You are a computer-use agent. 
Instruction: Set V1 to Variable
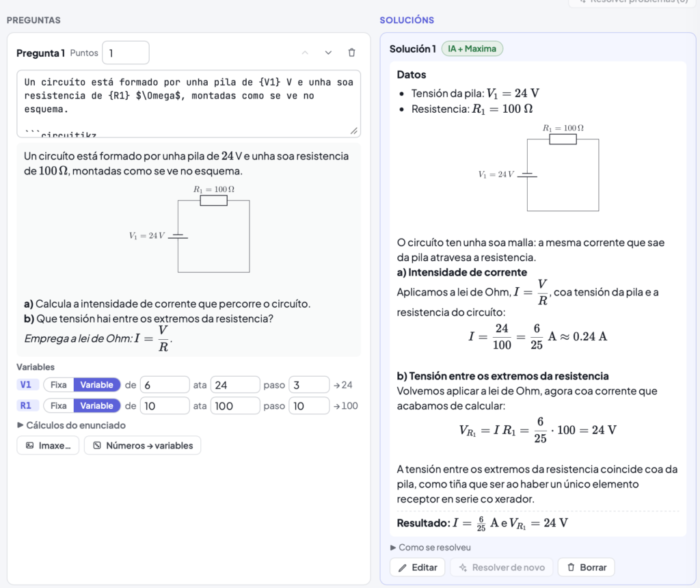97,385
